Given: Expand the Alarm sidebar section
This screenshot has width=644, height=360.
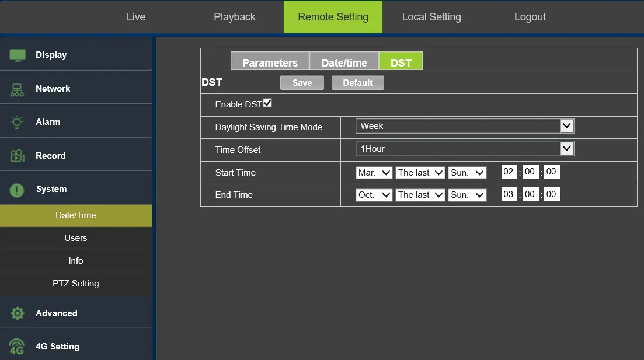Looking at the screenshot, I should tap(76, 122).
